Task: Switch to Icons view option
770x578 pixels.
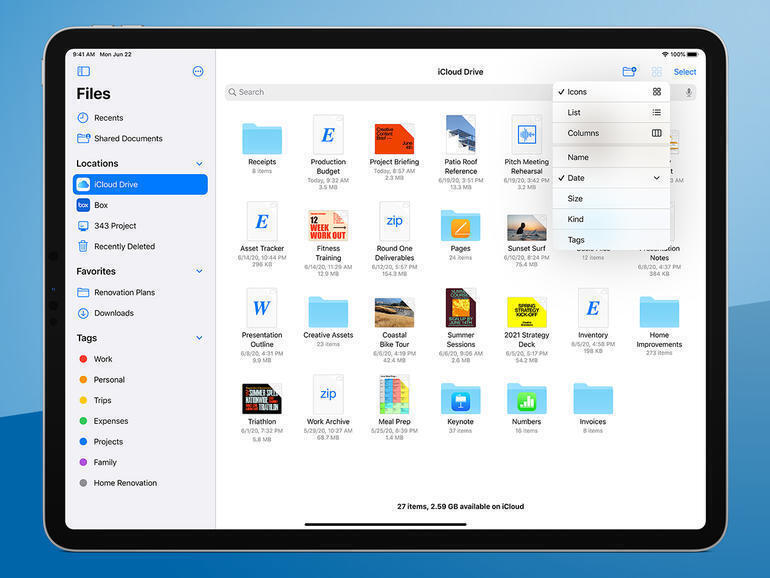Action: 611,92
